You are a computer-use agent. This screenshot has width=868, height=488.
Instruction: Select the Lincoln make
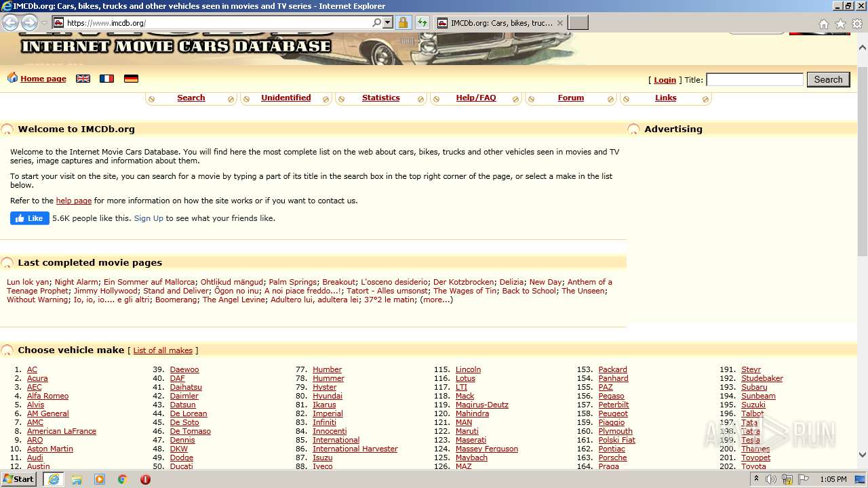pos(468,369)
